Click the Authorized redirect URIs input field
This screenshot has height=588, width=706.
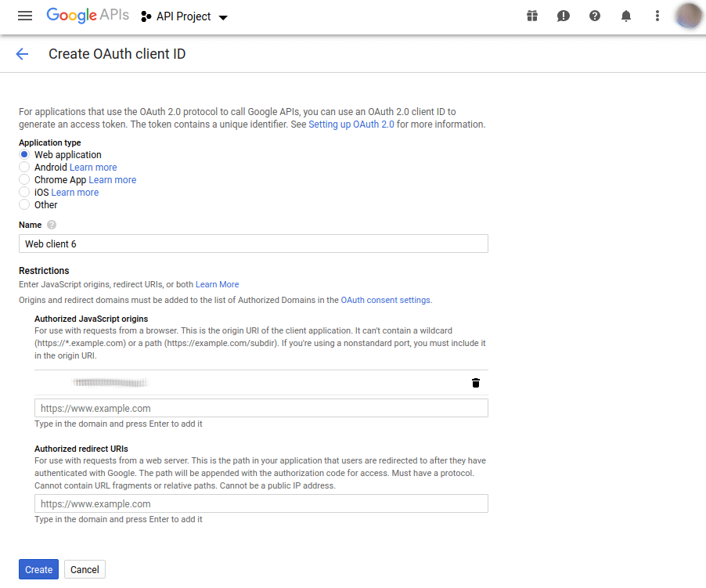coord(261,503)
